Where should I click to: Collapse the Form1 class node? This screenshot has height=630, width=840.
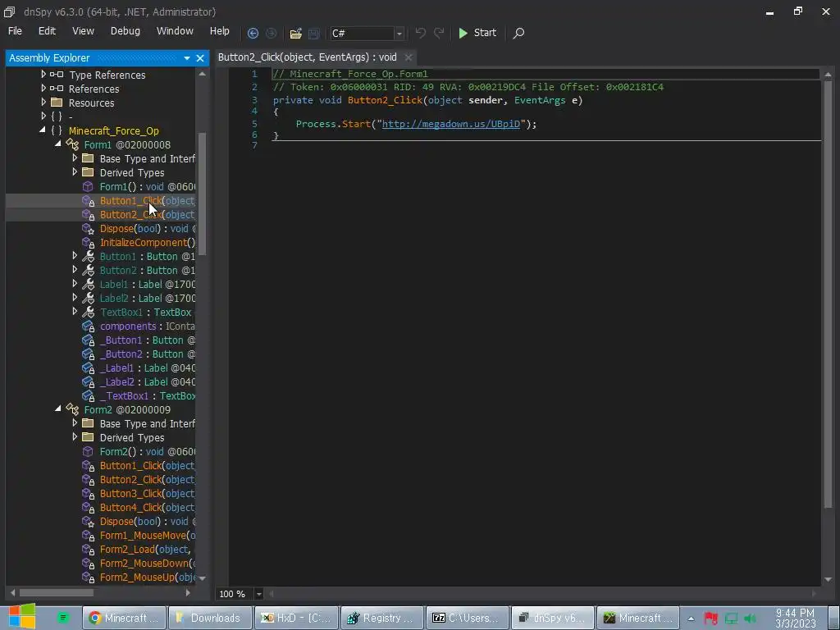click(x=58, y=144)
